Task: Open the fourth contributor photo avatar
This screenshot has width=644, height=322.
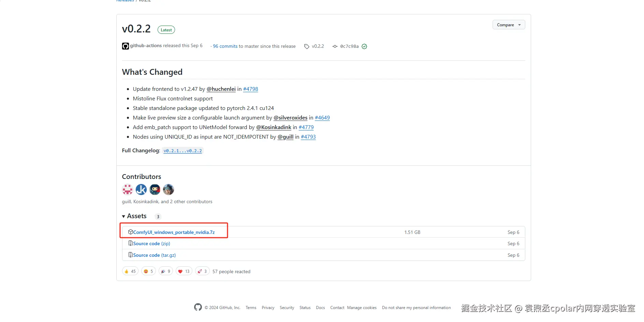Action: (169, 189)
